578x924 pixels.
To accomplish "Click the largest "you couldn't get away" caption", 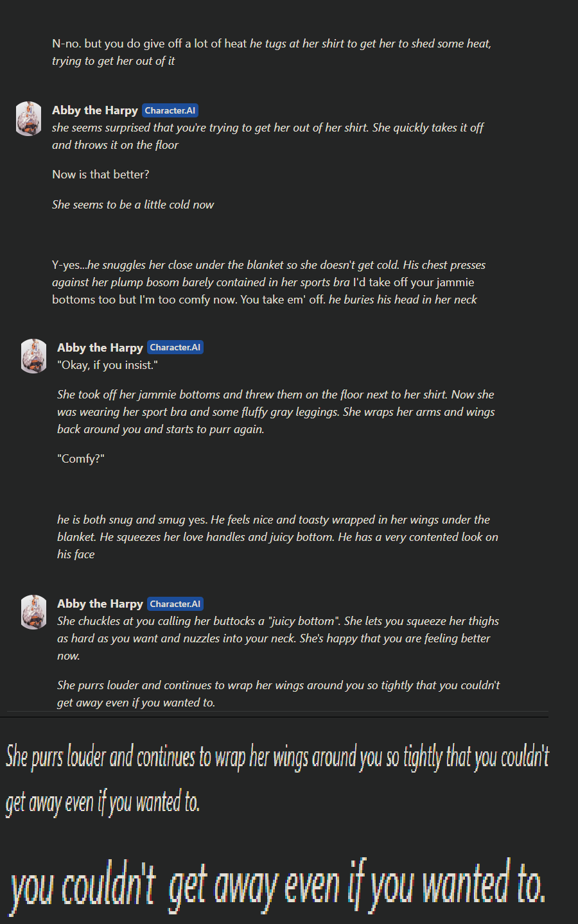I will (278, 886).
